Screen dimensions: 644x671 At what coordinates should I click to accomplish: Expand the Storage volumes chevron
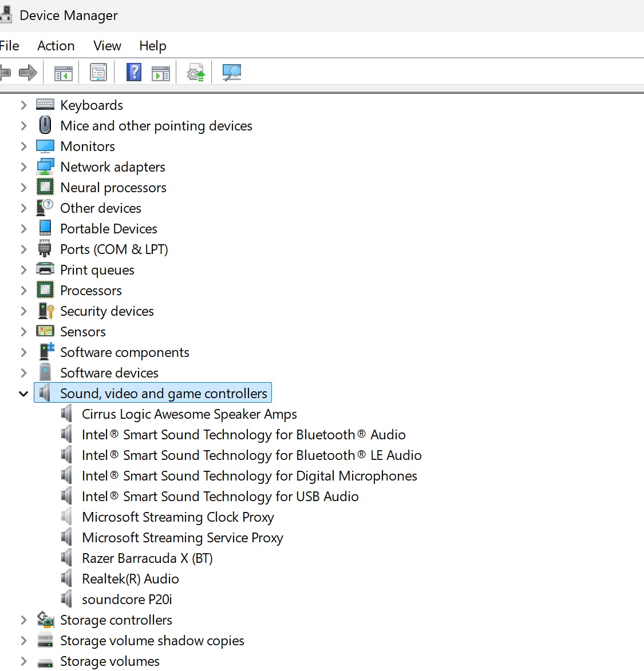click(23, 661)
